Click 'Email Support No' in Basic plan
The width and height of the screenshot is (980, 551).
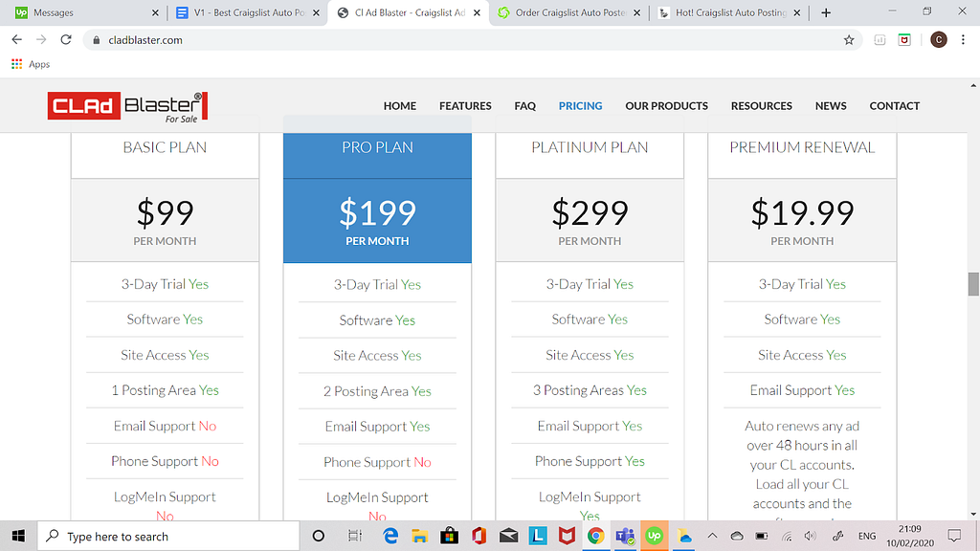(x=165, y=426)
